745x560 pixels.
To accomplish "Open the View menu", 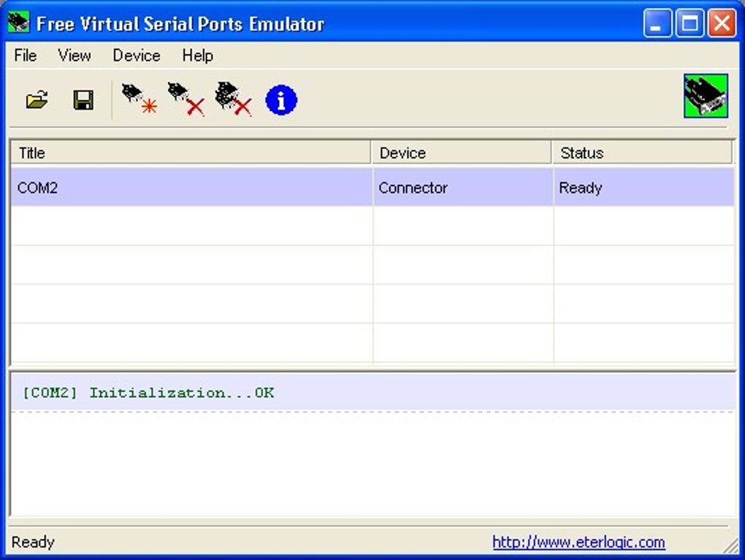I will point(74,55).
